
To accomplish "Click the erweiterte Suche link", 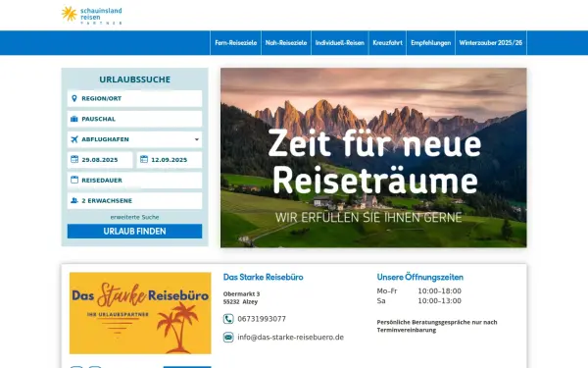I will 134,217.
